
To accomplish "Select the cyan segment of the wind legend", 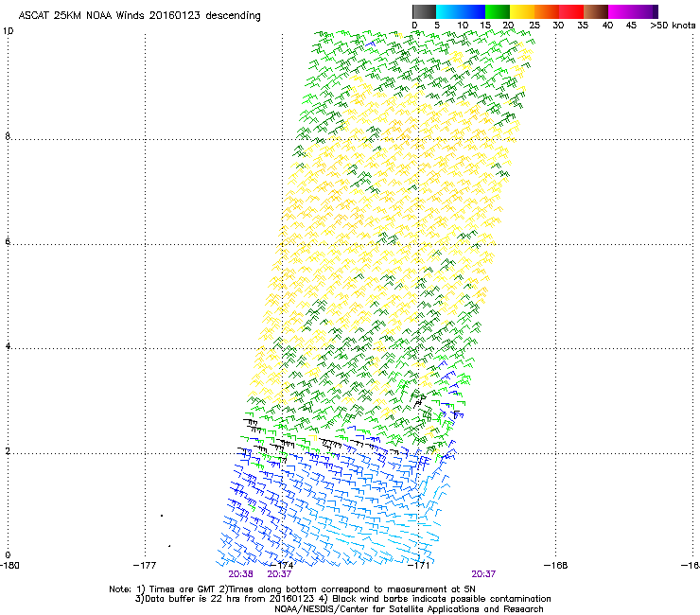I will click(x=448, y=11).
